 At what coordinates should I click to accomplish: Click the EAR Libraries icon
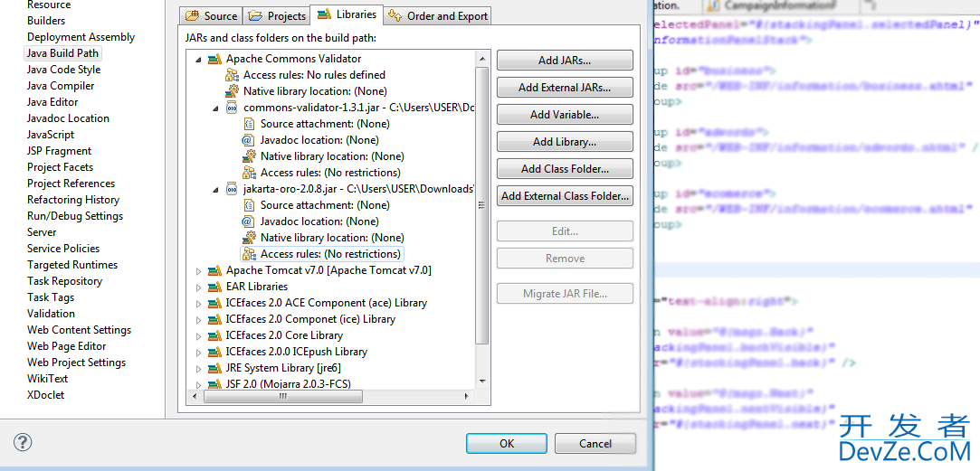pyautogui.click(x=215, y=287)
